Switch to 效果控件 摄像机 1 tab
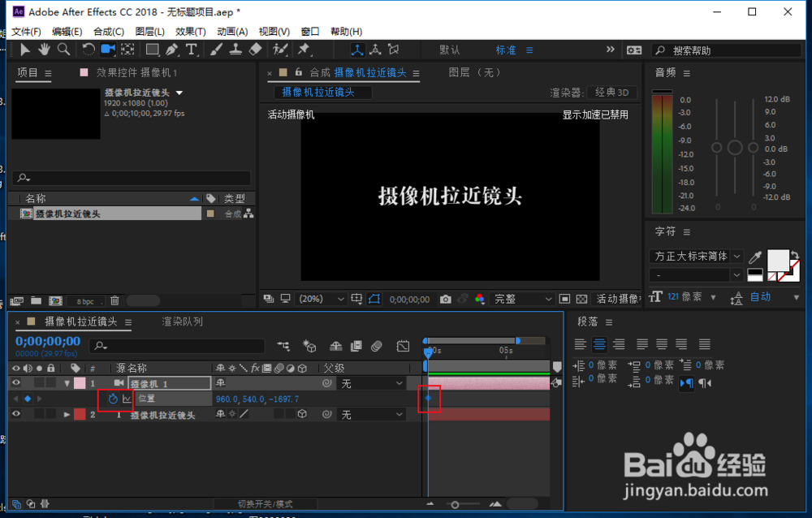 [x=136, y=72]
